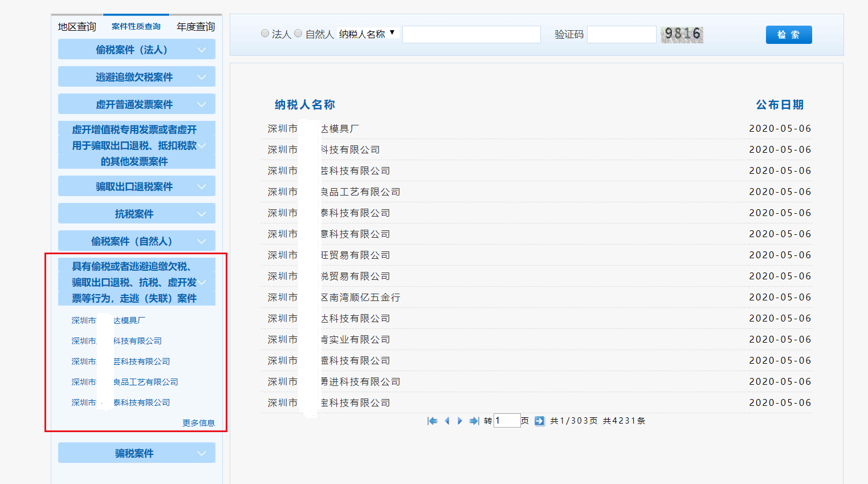Expand 骗税案件 section
This screenshot has width=868, height=484.
click(137, 453)
